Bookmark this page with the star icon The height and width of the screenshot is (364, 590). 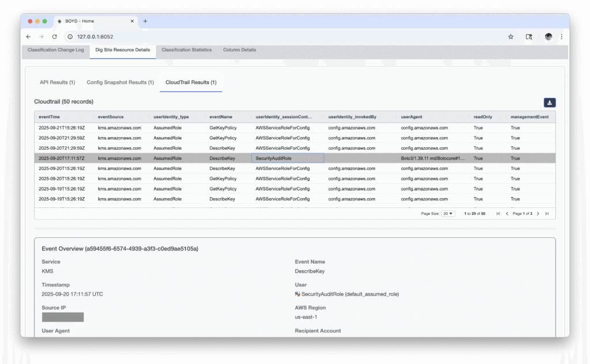point(510,37)
